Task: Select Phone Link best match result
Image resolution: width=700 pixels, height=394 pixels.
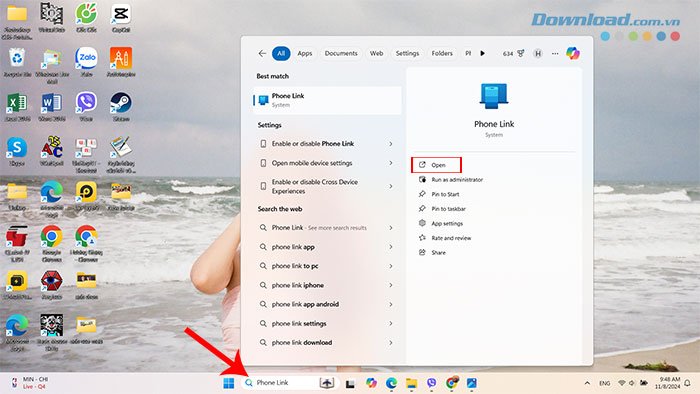Action: click(x=327, y=100)
